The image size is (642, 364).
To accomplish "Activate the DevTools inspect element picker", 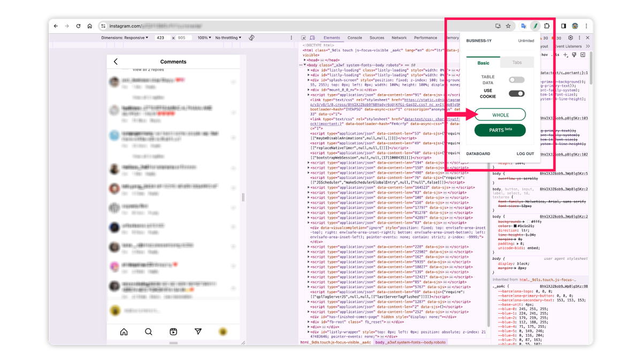I will click(x=304, y=38).
